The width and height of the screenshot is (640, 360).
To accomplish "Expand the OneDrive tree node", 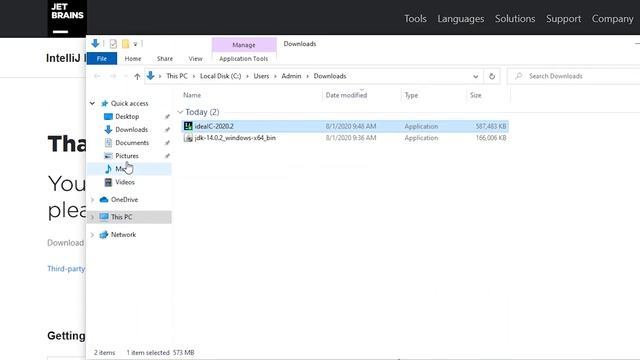I will (92, 200).
